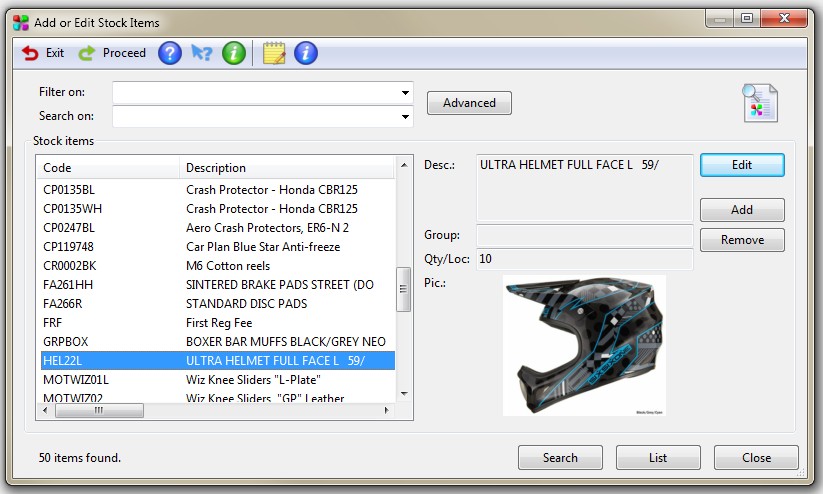Select the GRPBOX Boxer Bar Muffs row
The image size is (823, 494).
coord(217,342)
